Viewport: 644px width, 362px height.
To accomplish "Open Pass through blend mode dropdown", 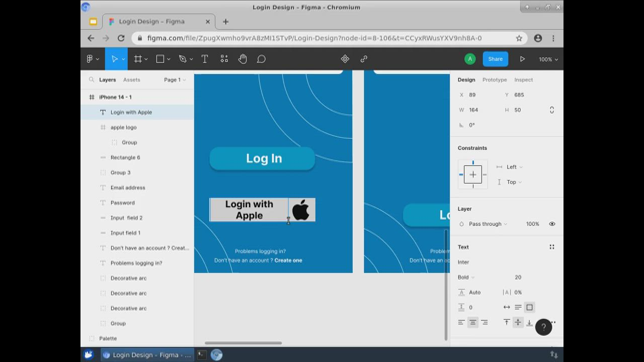I will tap(488, 224).
